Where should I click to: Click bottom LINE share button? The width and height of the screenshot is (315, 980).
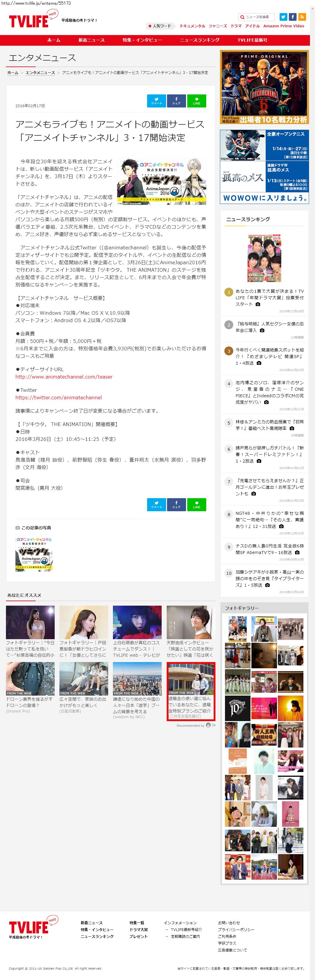click(x=196, y=504)
